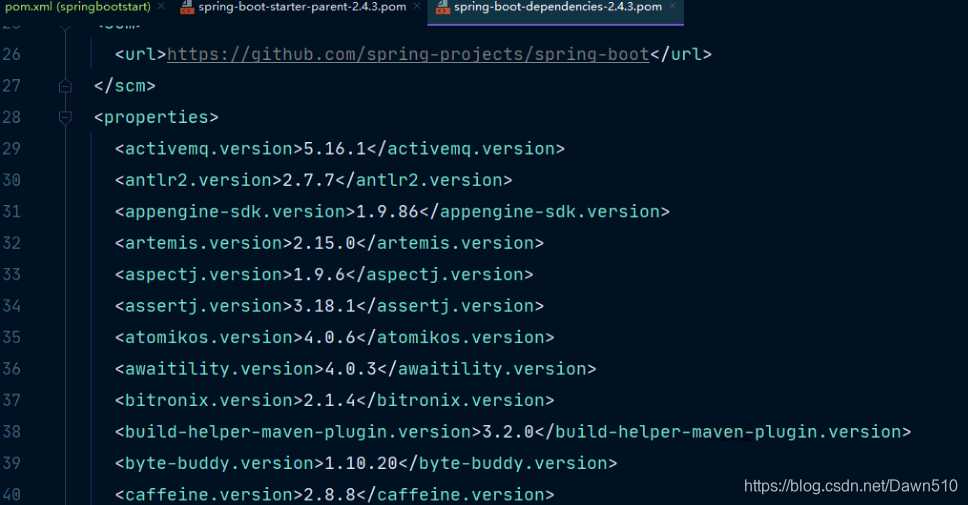The height and width of the screenshot is (505, 968).
Task: Click the closing </scm> tag
Action: [x=125, y=86]
